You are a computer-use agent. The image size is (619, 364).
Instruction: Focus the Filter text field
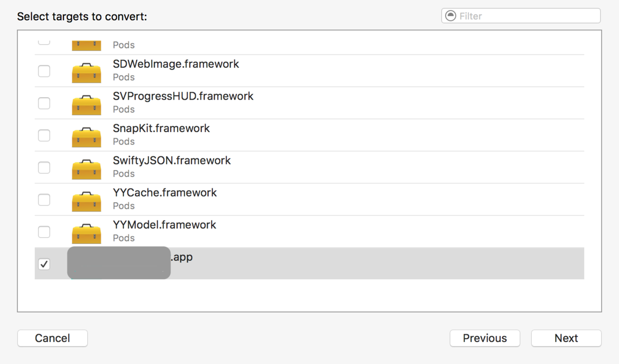pyautogui.click(x=527, y=16)
